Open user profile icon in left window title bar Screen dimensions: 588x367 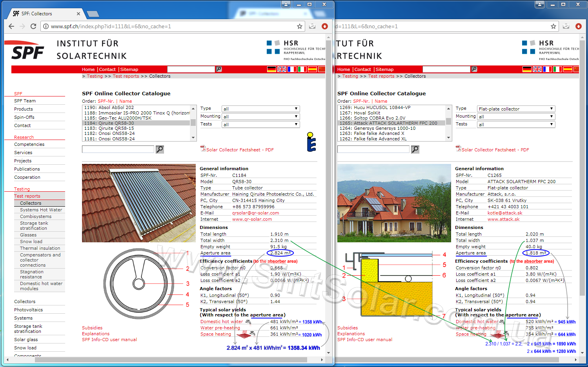tap(286, 4)
